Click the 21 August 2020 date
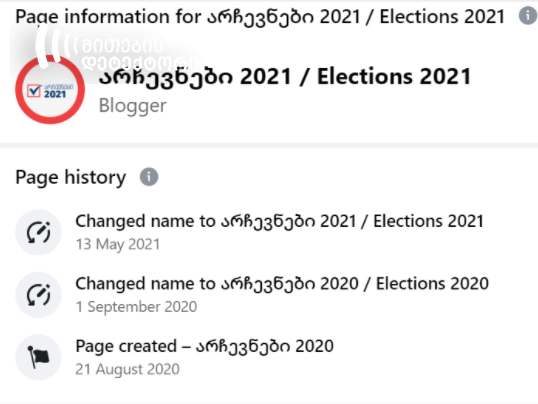 coord(127,369)
